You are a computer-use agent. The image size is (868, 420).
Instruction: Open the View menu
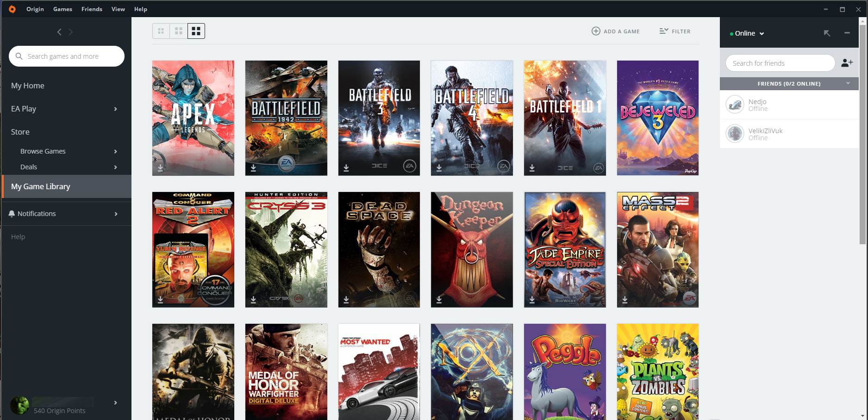coord(118,9)
